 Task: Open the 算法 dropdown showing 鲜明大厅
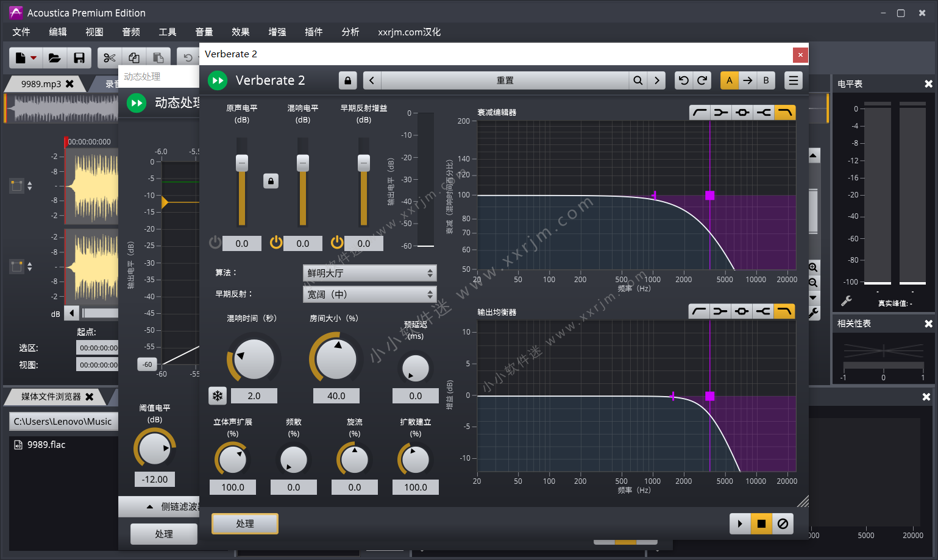click(370, 273)
